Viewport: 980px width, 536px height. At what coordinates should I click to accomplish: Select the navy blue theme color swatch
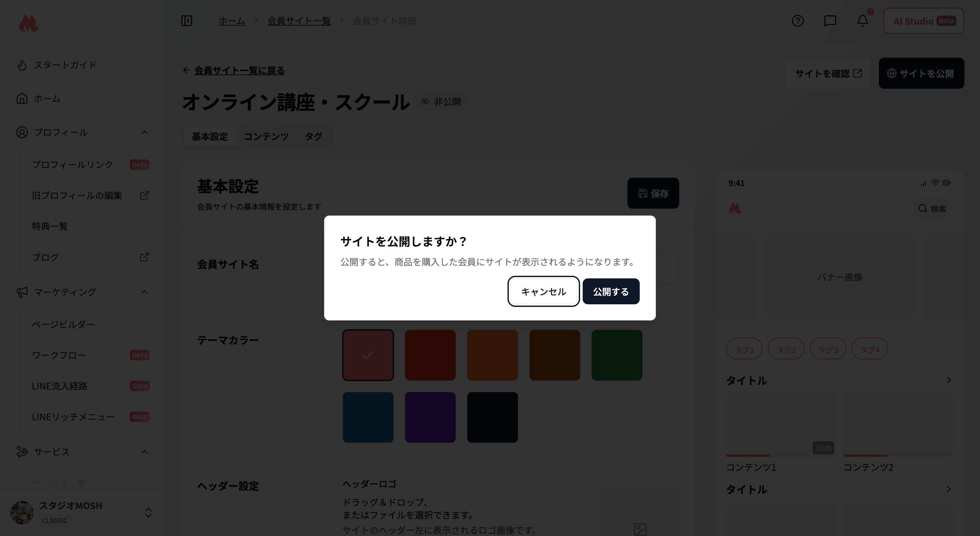coord(368,417)
